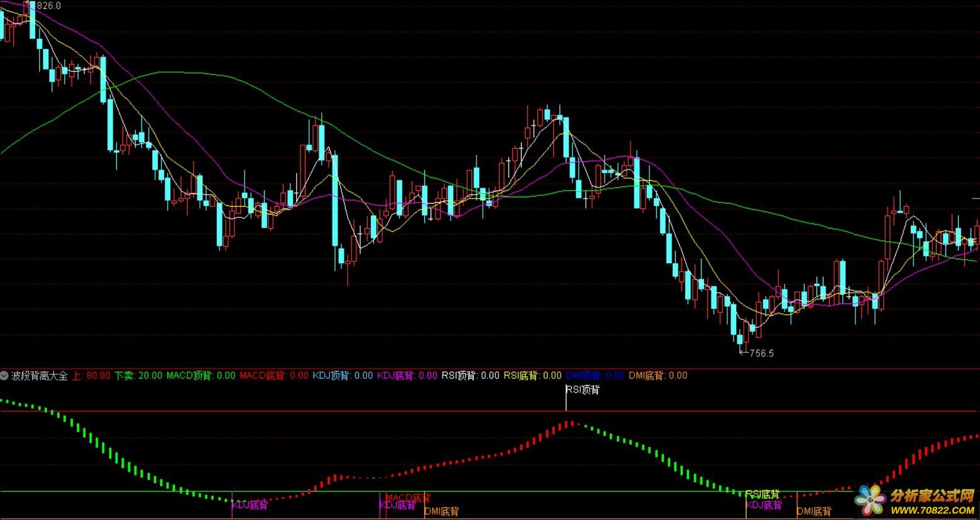The height and width of the screenshot is (520, 980).
Task: Click the yellow RSI底背 signal marker
Action: coord(763,495)
